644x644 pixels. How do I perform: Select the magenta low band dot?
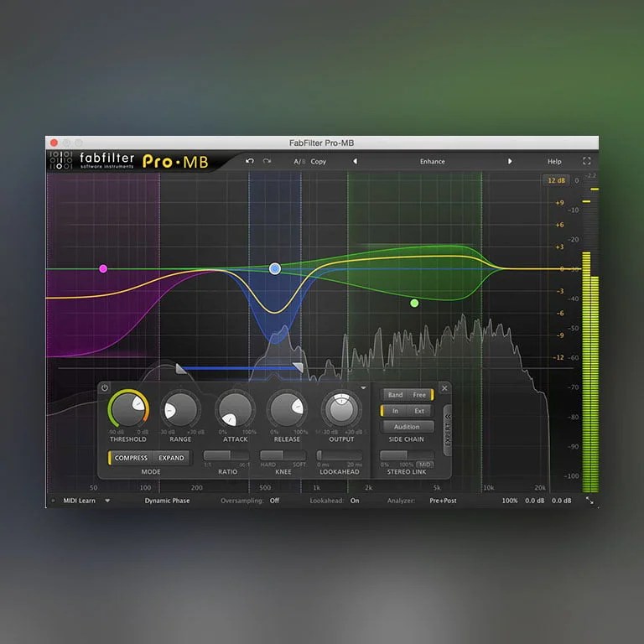coord(103,268)
